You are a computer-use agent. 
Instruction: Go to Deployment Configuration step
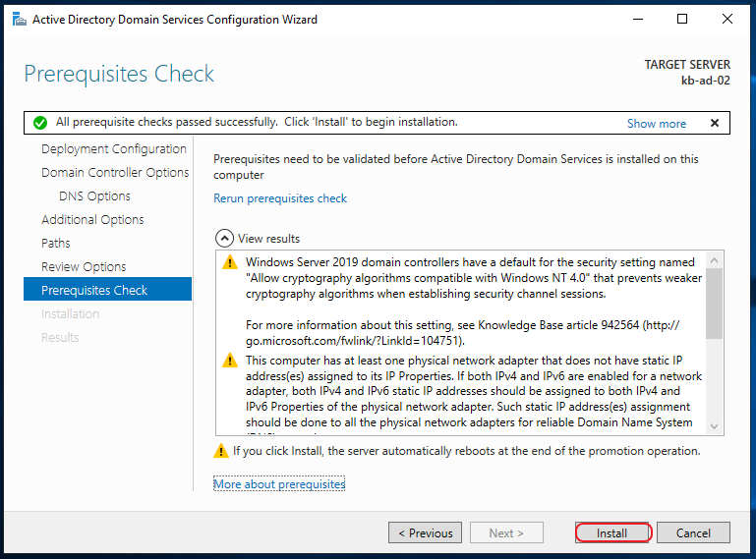pos(114,149)
